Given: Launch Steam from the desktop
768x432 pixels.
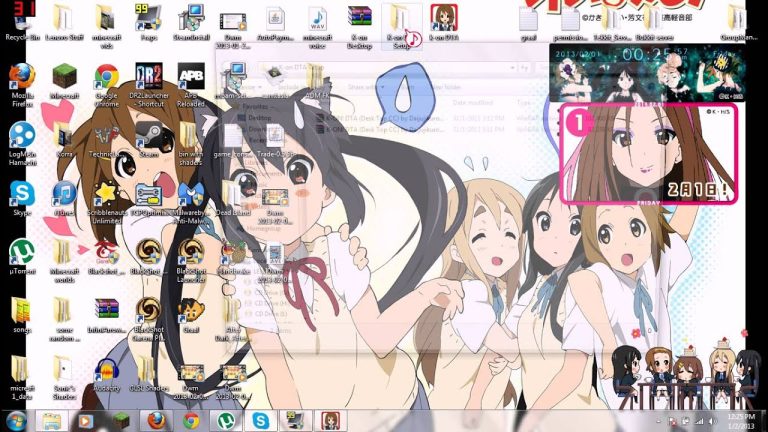Looking at the screenshot, I should pyautogui.click(x=149, y=140).
